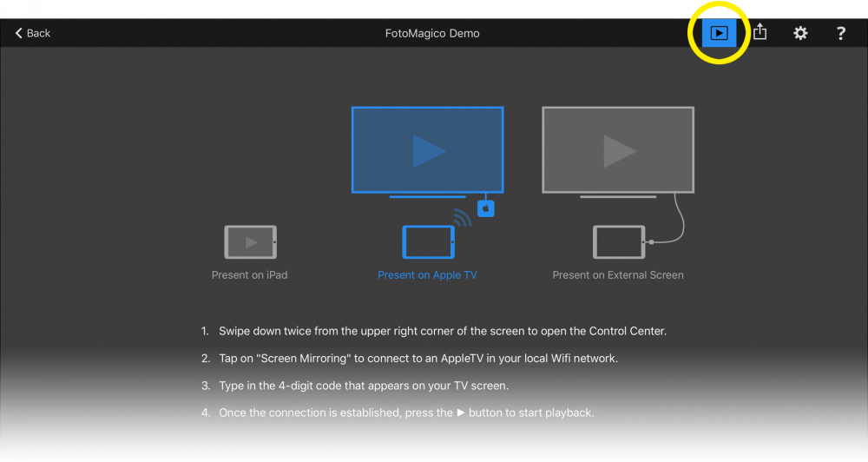868x462 pixels.
Task: Open the share export icon
Action: (760, 32)
